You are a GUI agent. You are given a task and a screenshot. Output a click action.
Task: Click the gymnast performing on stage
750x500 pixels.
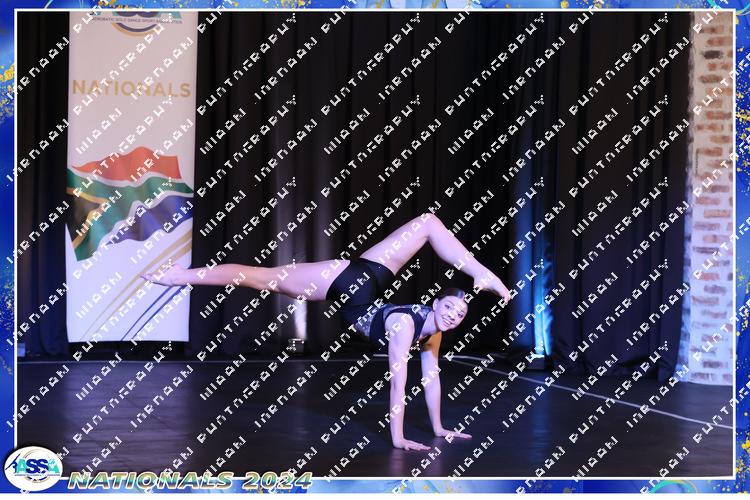click(x=326, y=332)
